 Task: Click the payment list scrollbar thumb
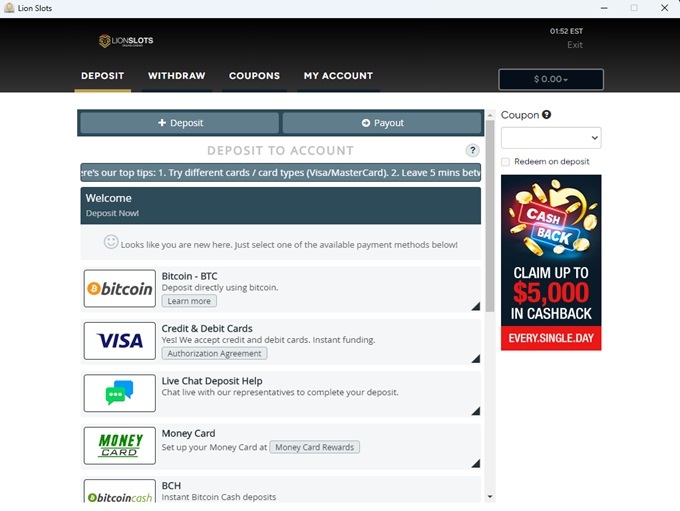tap(490, 216)
